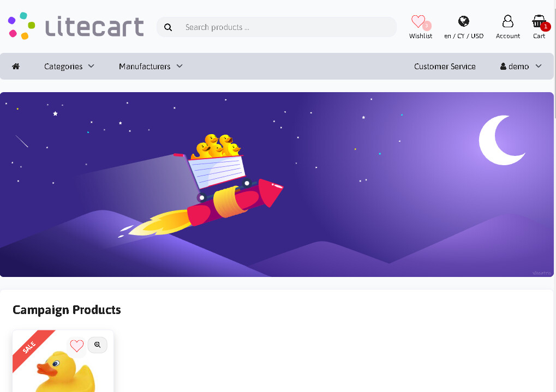This screenshot has width=556, height=392.
Task: Open the Wishlist heart icon
Action: [x=418, y=22]
